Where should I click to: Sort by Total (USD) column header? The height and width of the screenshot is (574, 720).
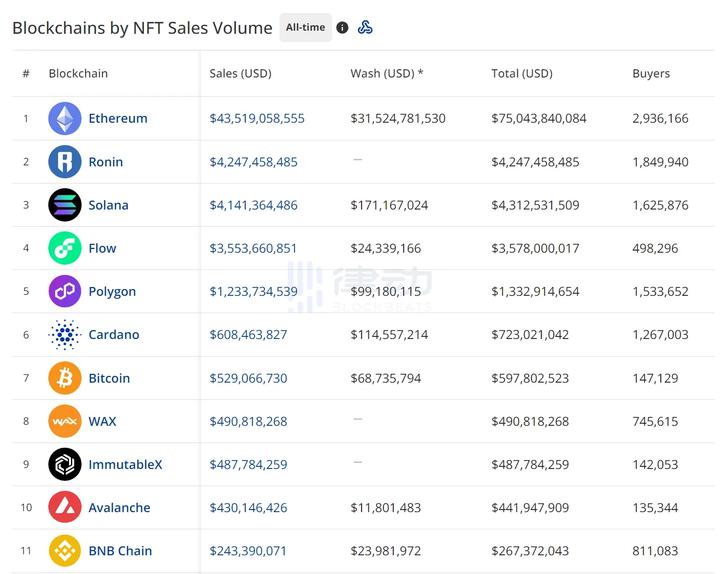point(521,74)
